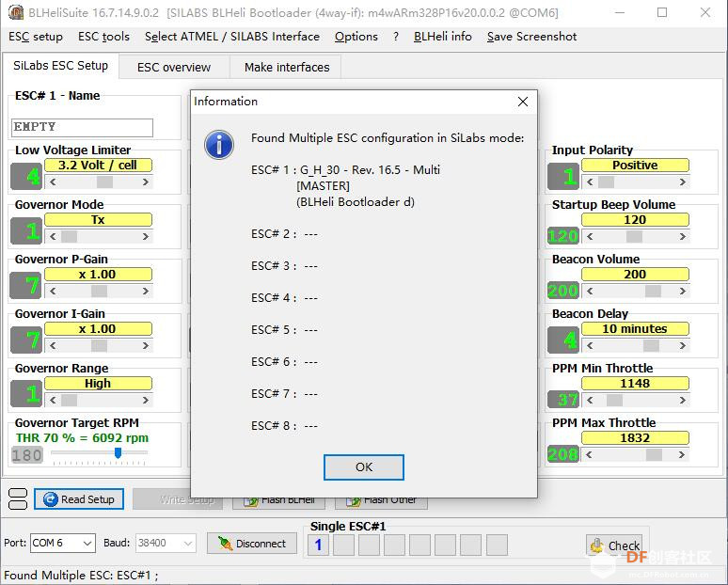Decrease Governor Range with left arrow
Viewport: 728px width, 585px height.
tap(53, 400)
